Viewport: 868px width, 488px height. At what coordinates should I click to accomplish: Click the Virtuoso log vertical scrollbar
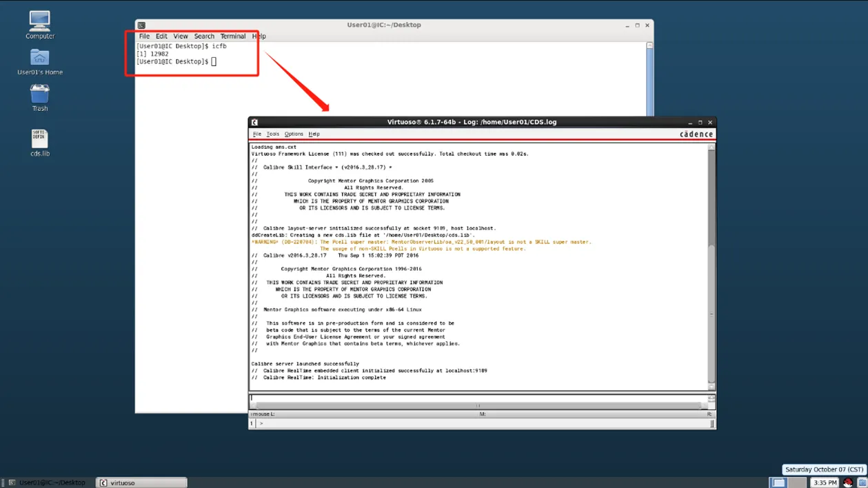[711, 276]
